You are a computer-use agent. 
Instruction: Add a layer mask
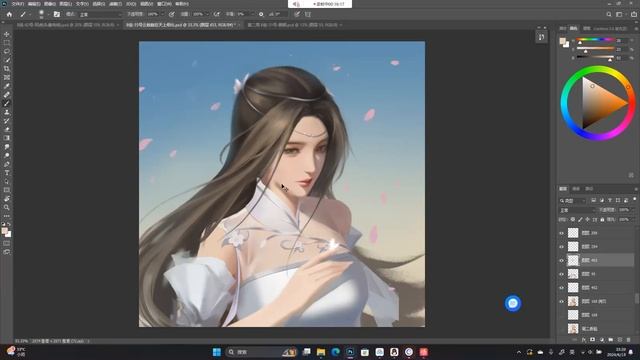click(593, 340)
